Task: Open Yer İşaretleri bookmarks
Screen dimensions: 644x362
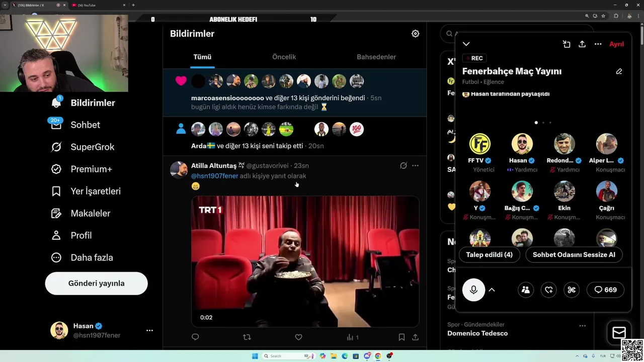Action: (x=86, y=191)
